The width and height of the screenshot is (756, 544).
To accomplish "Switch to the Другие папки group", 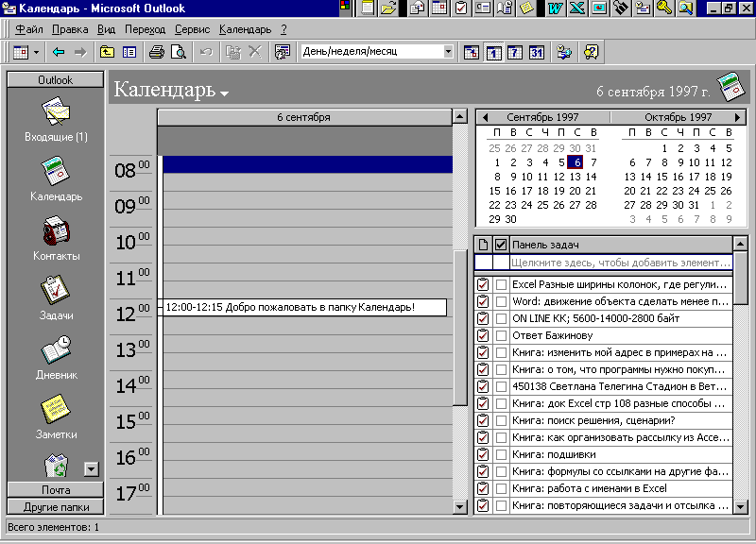I will pyautogui.click(x=56, y=507).
